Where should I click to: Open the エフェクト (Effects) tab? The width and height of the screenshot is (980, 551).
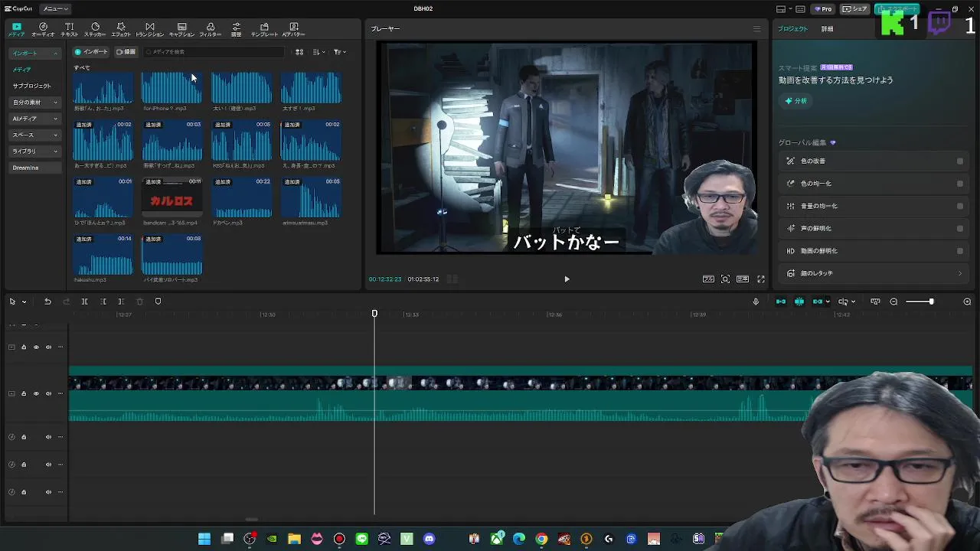click(x=121, y=30)
